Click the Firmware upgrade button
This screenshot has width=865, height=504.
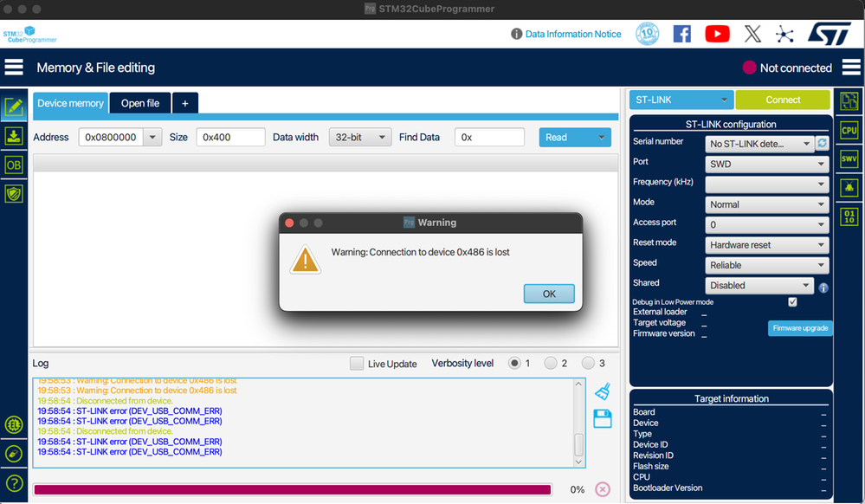pyautogui.click(x=800, y=328)
